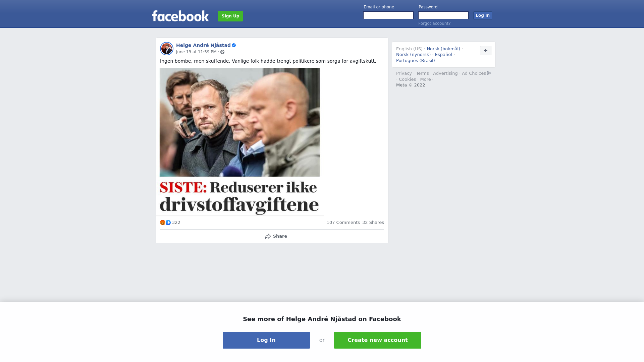Click the public globe privacy icon
This screenshot has height=362, width=644.
[222, 52]
